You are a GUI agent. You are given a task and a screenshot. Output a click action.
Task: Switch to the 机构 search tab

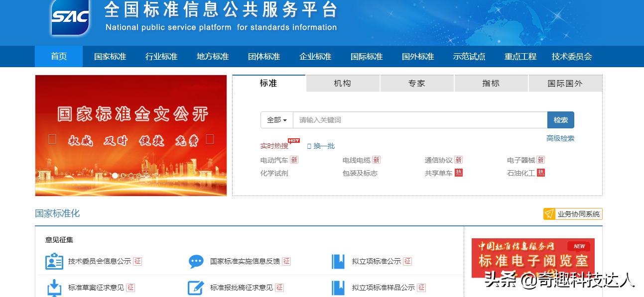click(342, 83)
